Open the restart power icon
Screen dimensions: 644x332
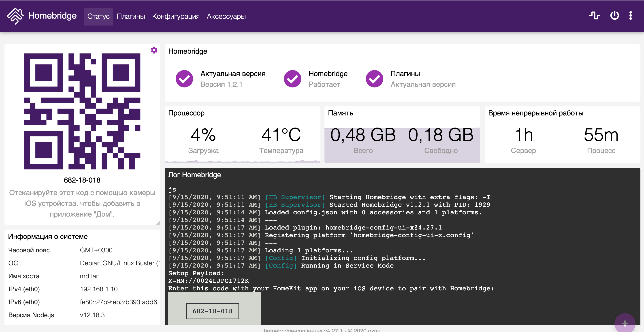click(x=614, y=16)
